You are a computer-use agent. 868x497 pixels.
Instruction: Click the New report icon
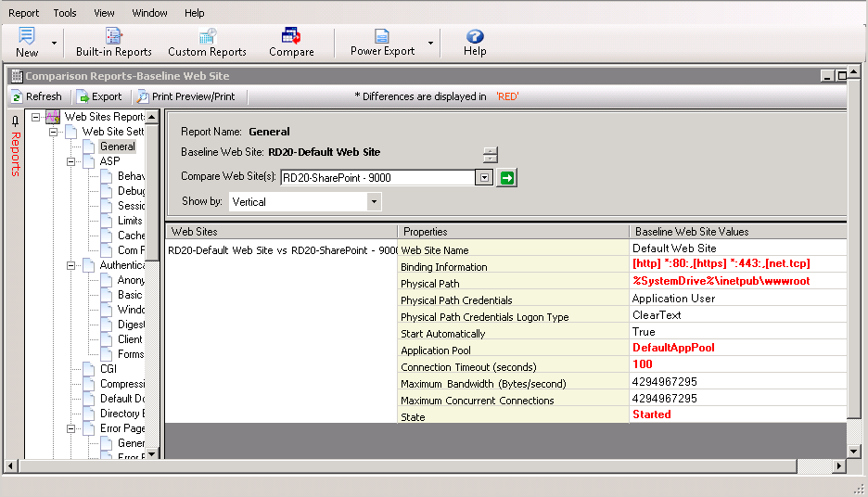coord(27,35)
